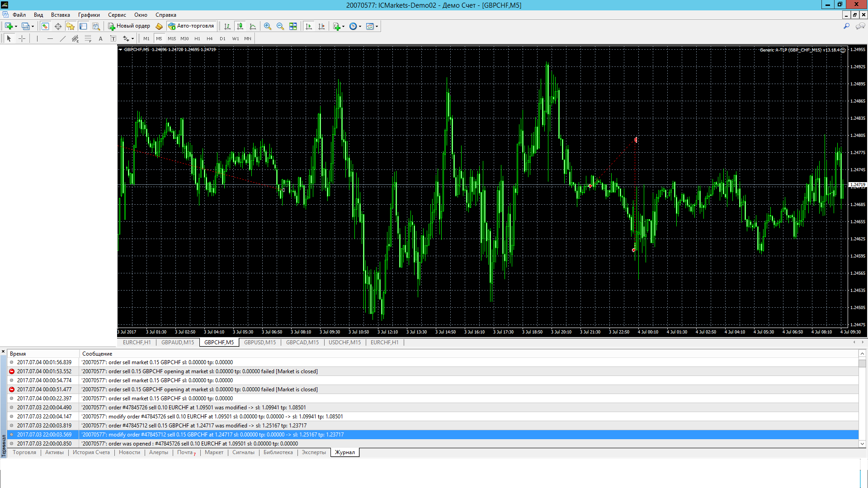Select the horizontal line drawing tool
This screenshot has height=488, width=868.
[50, 39]
